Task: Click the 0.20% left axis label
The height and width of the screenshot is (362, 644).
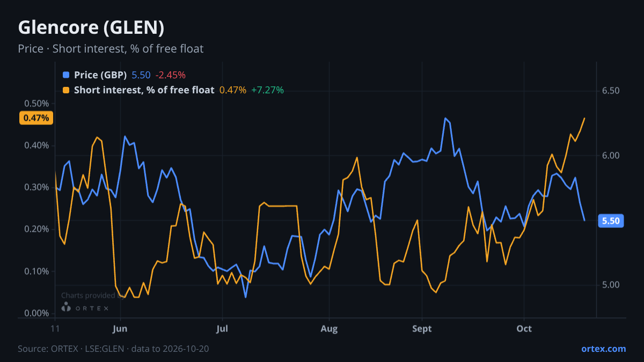Action: (36, 229)
